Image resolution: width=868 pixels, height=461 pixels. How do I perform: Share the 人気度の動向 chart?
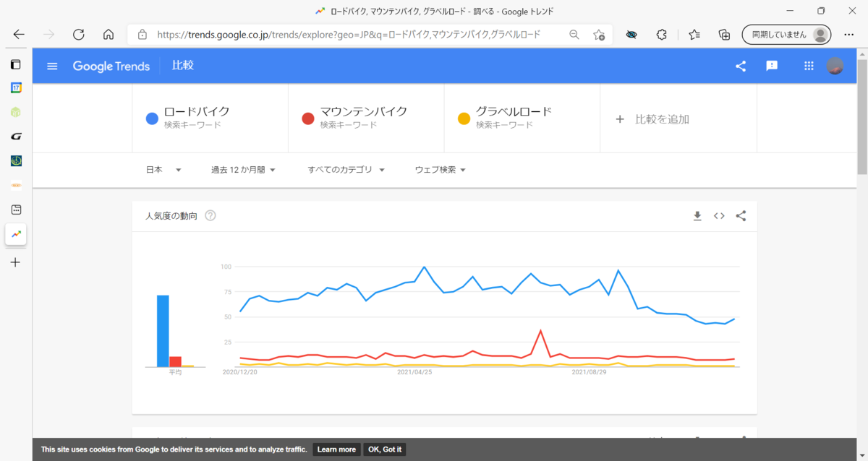(741, 215)
